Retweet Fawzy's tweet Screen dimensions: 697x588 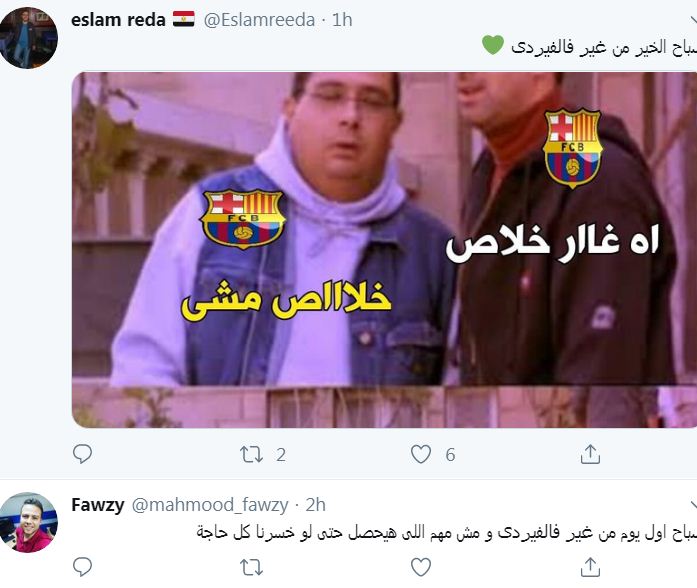(x=251, y=568)
